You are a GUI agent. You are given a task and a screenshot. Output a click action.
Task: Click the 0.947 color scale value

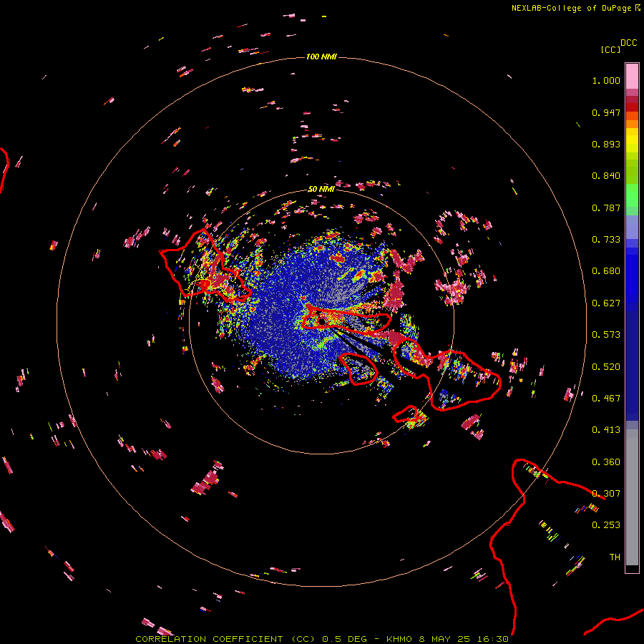(606, 112)
